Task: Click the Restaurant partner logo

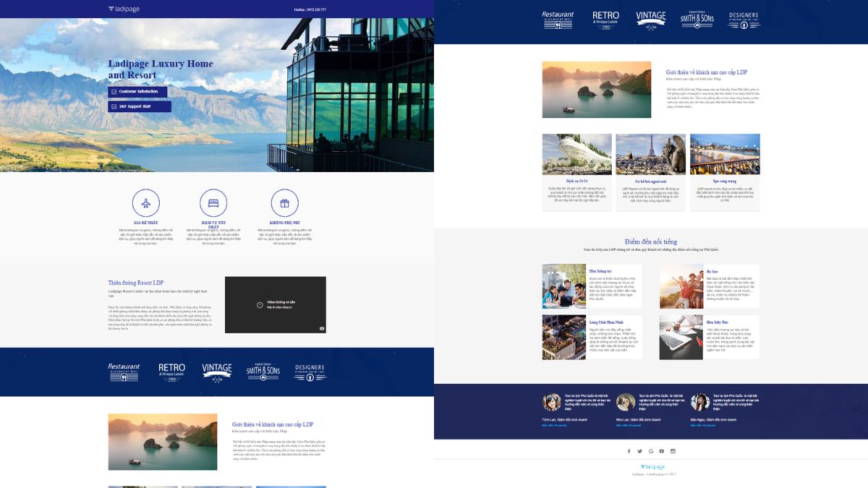Action: [x=558, y=20]
